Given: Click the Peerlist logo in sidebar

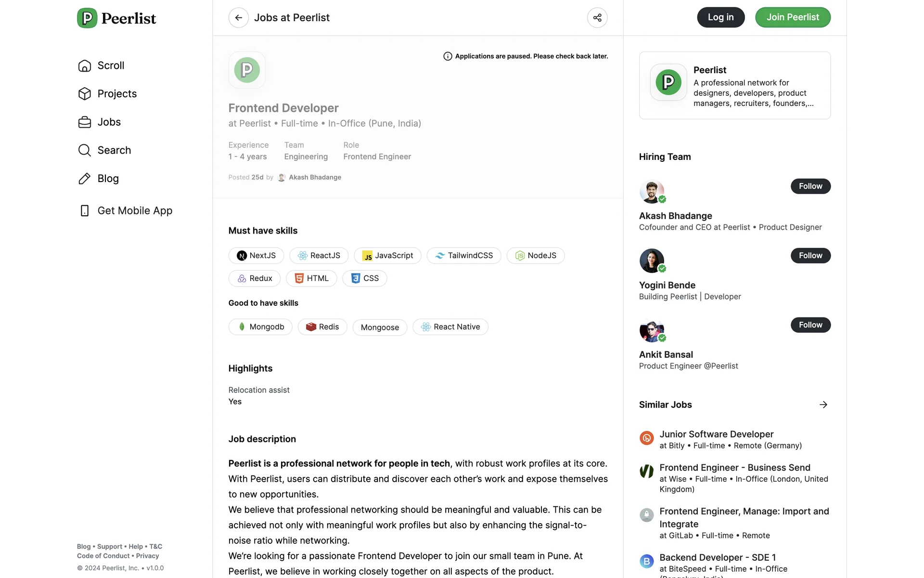Looking at the screenshot, I should [116, 18].
